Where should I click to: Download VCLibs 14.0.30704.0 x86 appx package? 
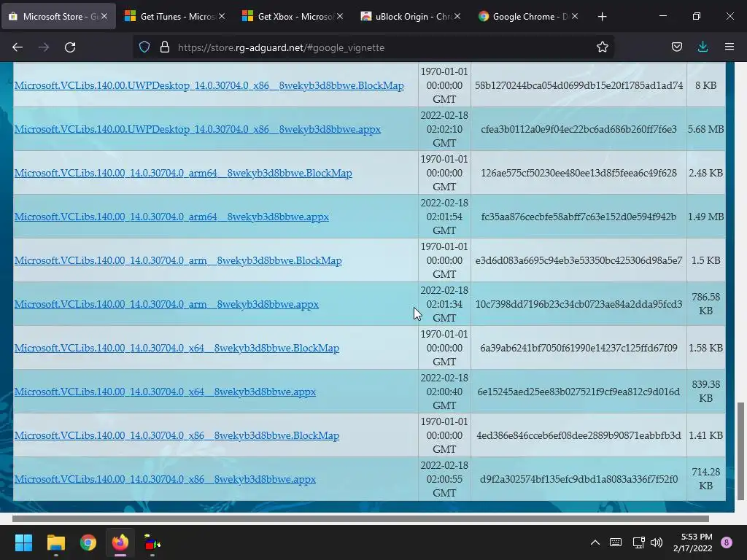point(166,480)
